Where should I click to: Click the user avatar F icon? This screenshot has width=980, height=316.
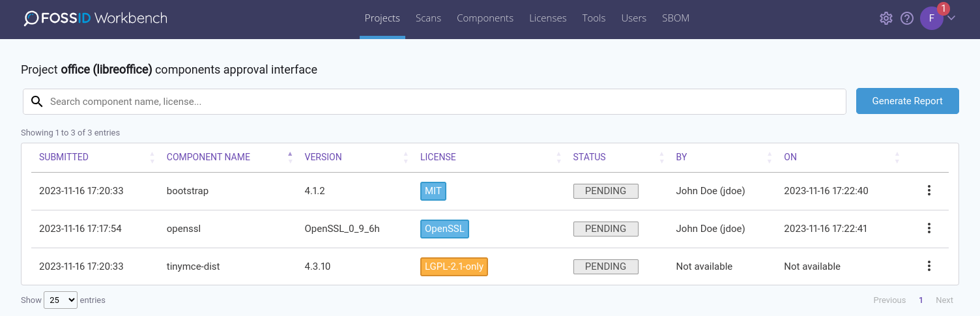pos(931,18)
